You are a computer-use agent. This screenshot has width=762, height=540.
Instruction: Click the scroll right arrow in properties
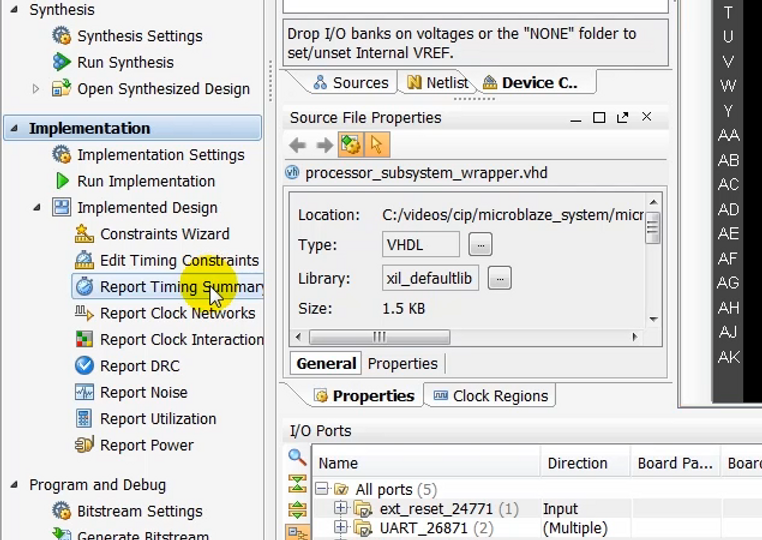(x=634, y=337)
